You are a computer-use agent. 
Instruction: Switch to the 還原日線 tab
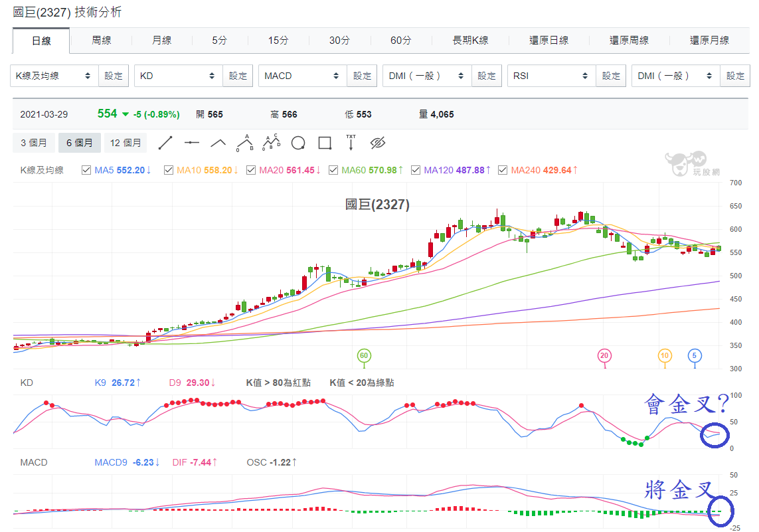click(x=549, y=40)
